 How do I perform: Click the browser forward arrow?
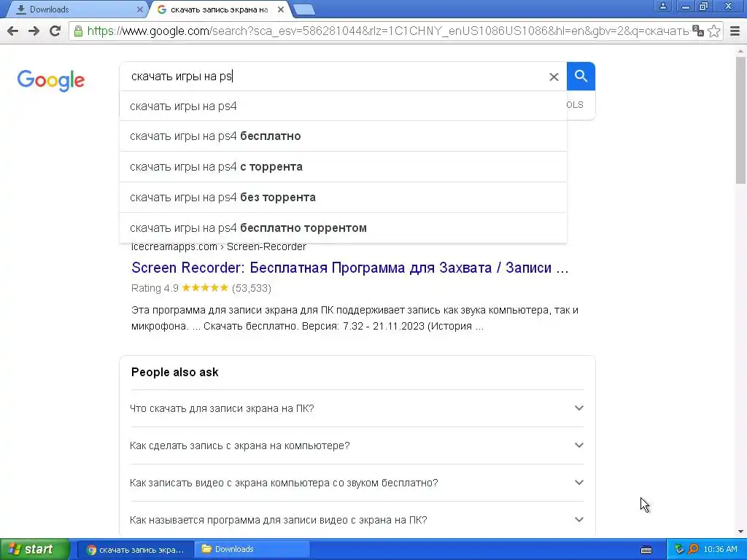(x=34, y=31)
